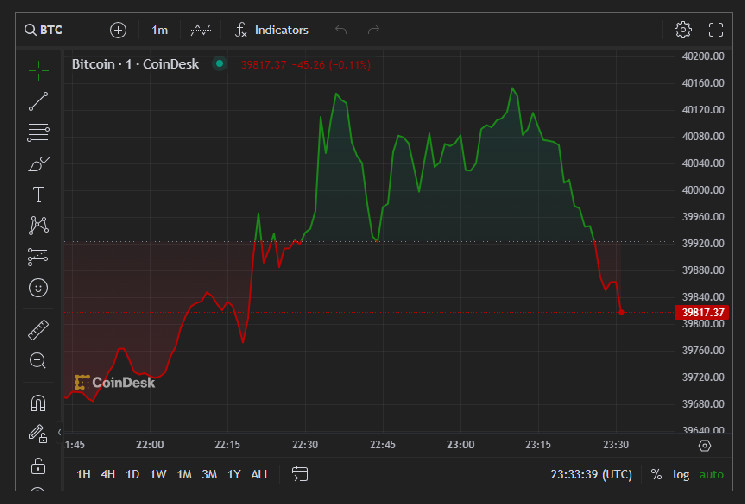
Task: Click the 40000.00 price axis label
Action: point(703,190)
